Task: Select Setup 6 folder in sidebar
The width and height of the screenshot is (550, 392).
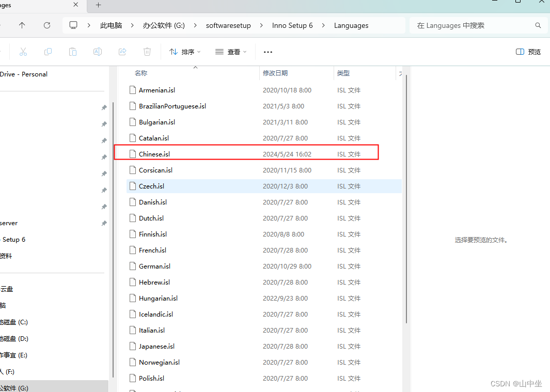Action: pyautogui.click(x=13, y=239)
